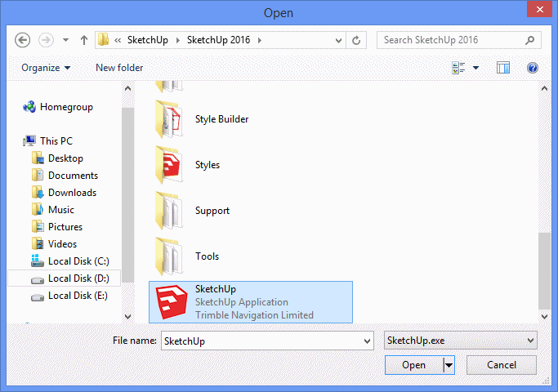The height and width of the screenshot is (392, 558).
Task: Expand the arrow after SketchUp 2016 breadcrumb
Action: (x=260, y=40)
